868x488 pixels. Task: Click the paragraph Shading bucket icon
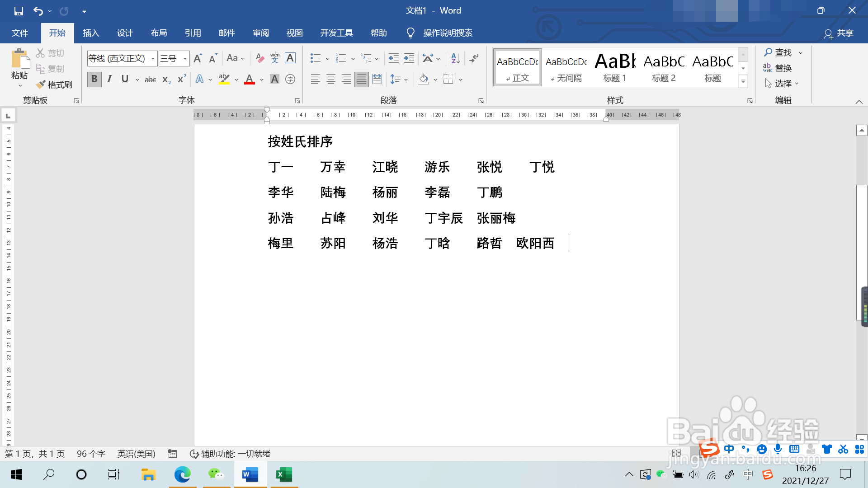pos(423,80)
